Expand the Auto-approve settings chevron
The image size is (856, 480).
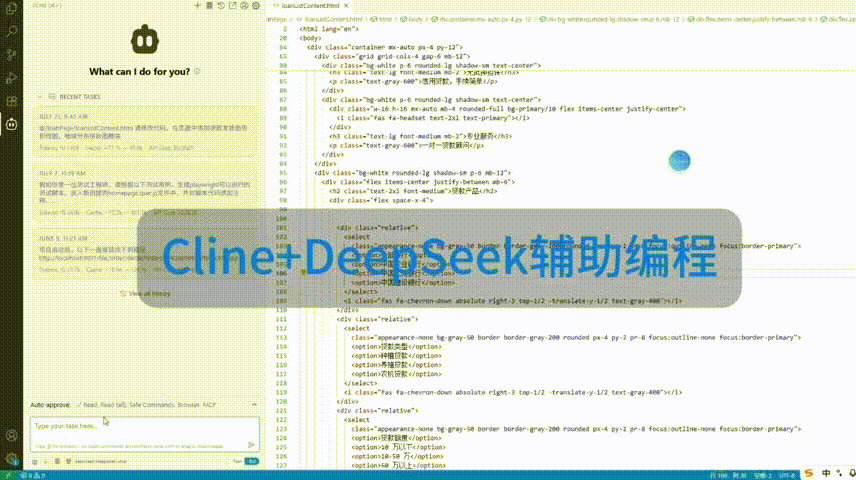(x=254, y=405)
